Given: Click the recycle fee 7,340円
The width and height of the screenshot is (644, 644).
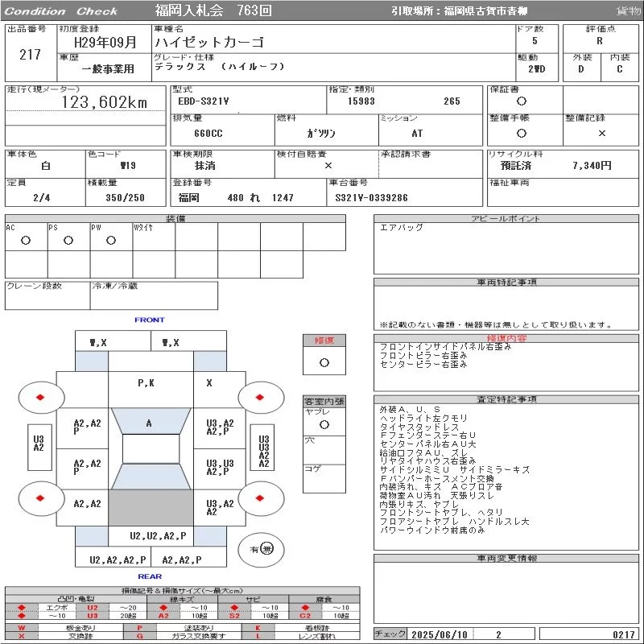Looking at the screenshot, I should (x=592, y=166).
